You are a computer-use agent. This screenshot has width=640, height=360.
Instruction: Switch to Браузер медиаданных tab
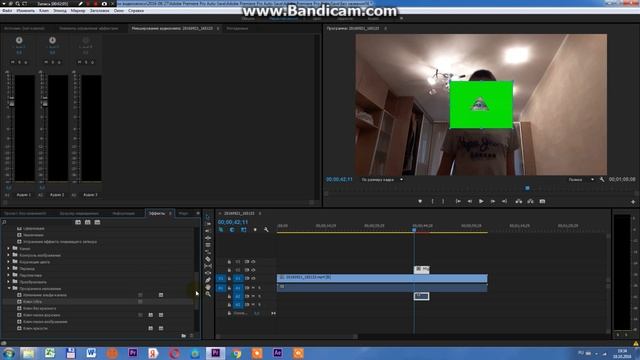(79, 213)
